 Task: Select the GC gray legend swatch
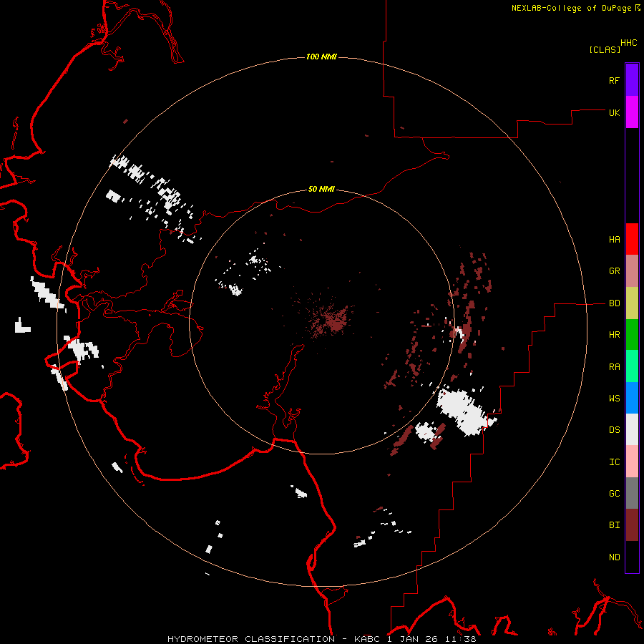pos(632,493)
